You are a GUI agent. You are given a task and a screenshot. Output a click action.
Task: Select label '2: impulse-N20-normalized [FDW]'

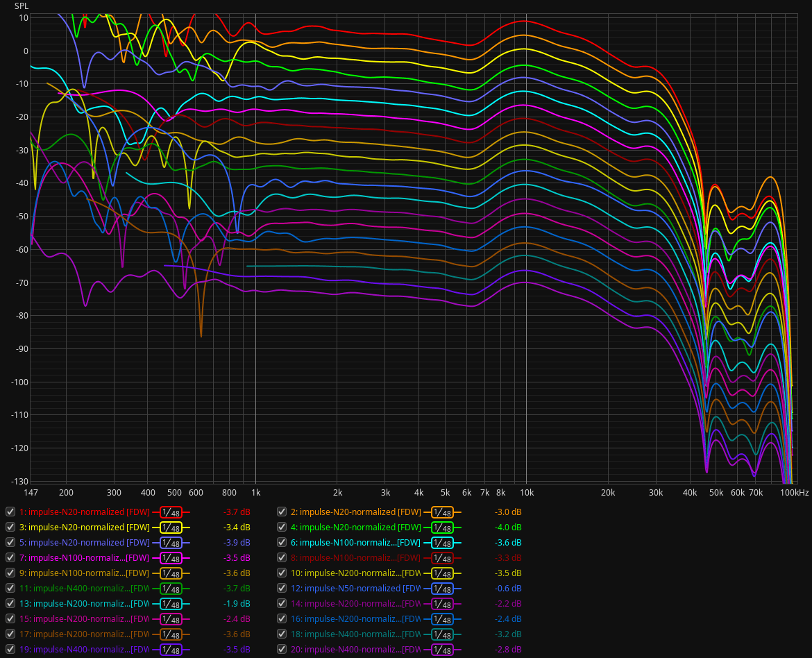pos(356,512)
